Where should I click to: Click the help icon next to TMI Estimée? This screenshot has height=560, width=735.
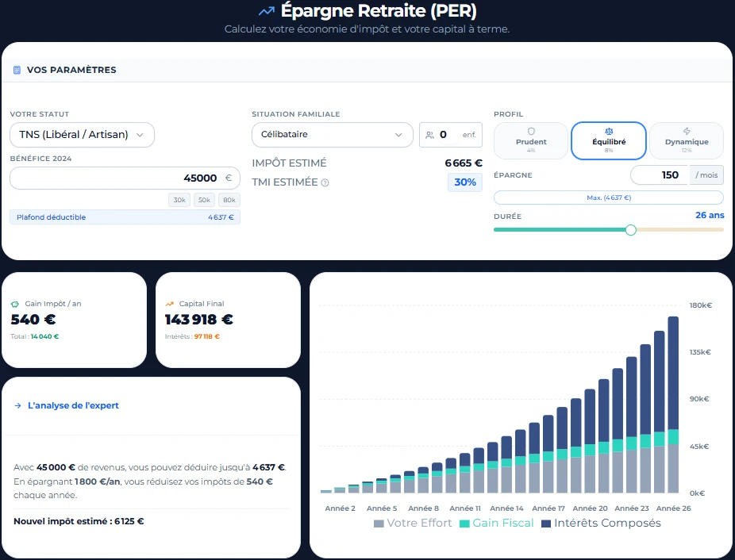click(325, 182)
